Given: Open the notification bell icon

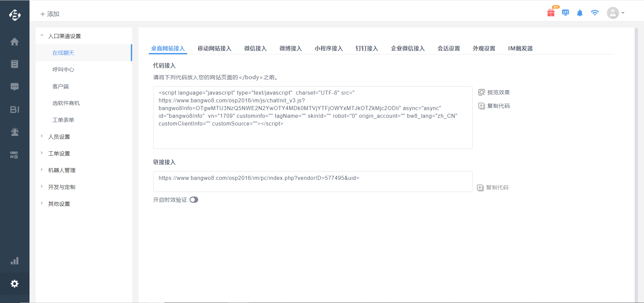Looking at the screenshot, I should point(580,13).
